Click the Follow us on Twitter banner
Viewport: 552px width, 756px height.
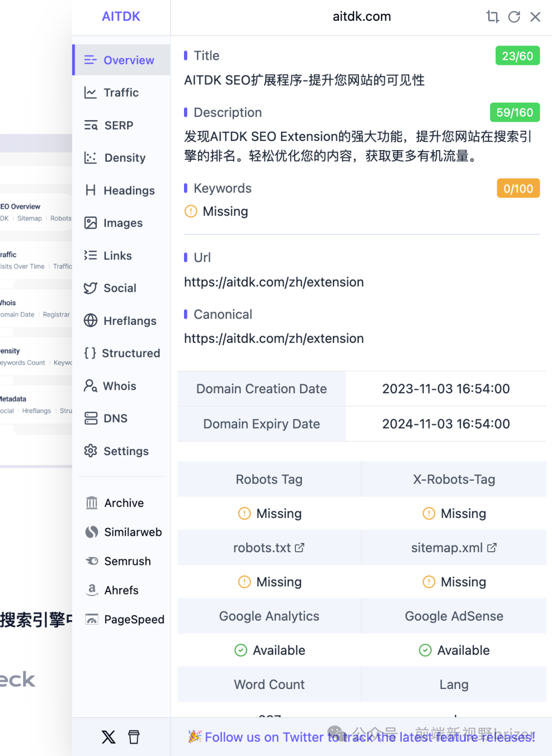(x=361, y=737)
